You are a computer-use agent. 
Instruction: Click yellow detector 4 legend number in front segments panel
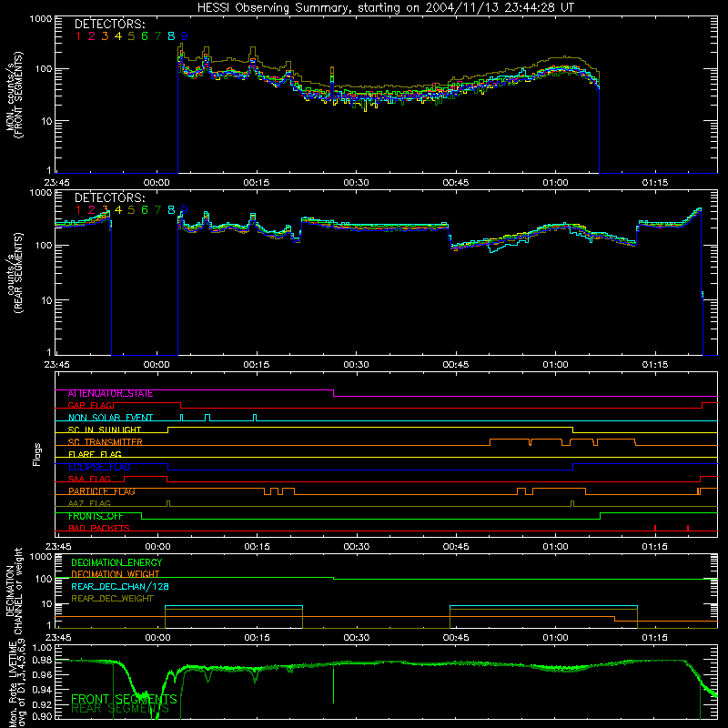(x=118, y=36)
